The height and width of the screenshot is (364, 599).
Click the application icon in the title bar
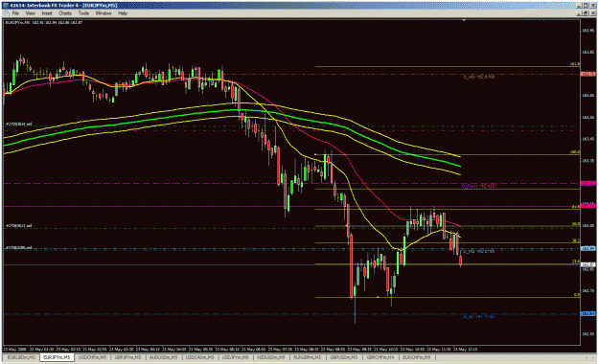pyautogui.click(x=6, y=6)
